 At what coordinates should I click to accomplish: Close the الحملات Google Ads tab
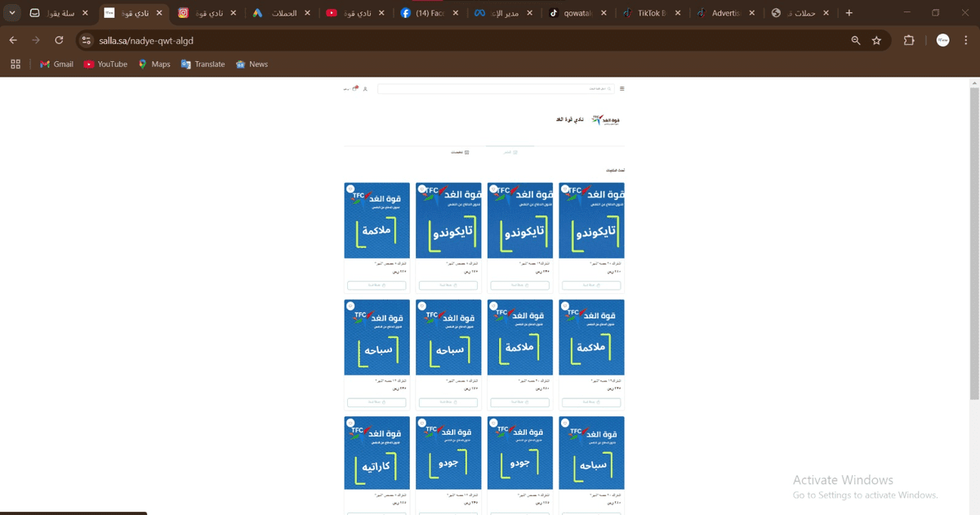307,13
